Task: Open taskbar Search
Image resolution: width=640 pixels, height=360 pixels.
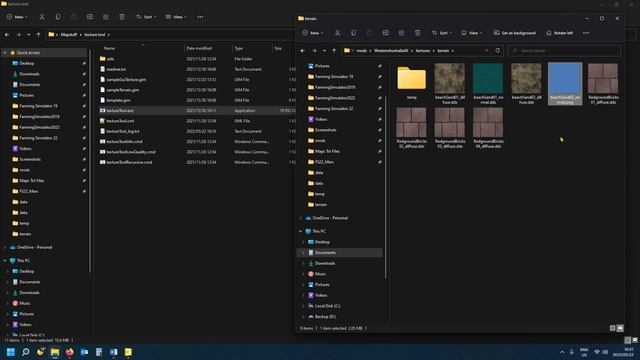Action: coord(25,352)
